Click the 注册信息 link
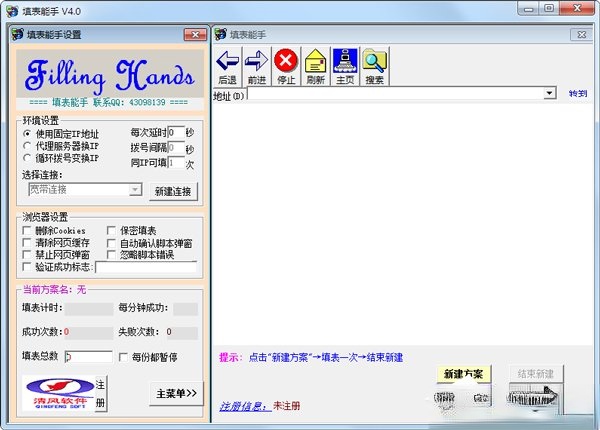This screenshot has height=430, width=600. pos(244,406)
